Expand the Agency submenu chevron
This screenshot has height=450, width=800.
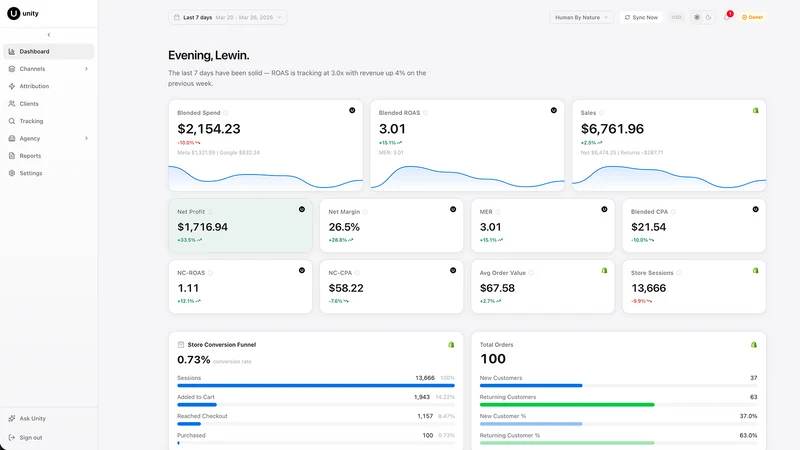click(86, 138)
